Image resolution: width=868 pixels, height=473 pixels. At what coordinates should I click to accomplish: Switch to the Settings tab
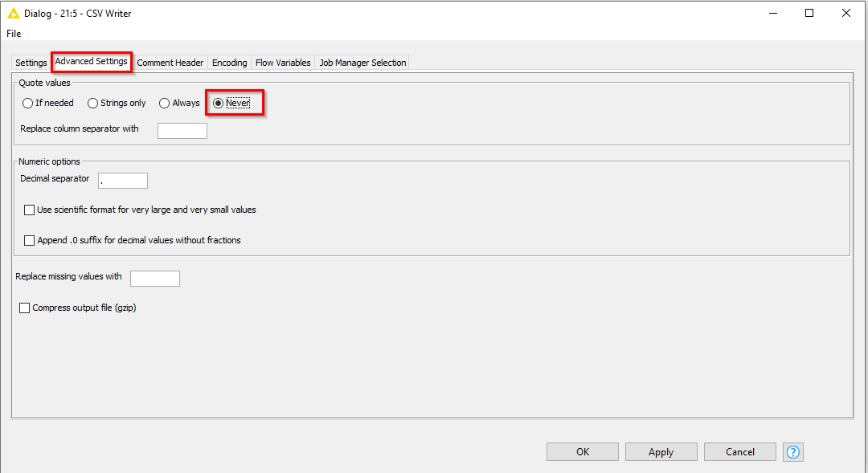31,63
